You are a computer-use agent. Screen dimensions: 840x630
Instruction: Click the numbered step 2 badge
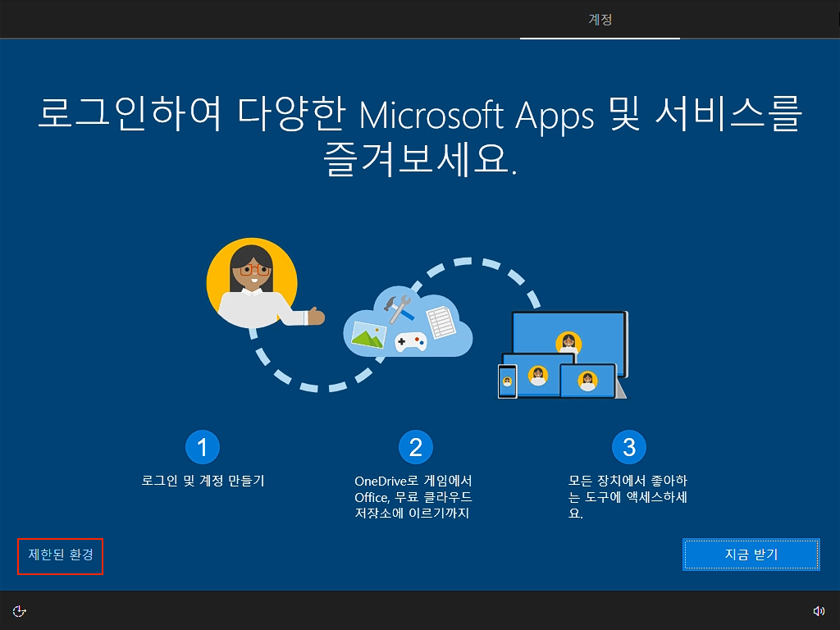click(x=415, y=446)
